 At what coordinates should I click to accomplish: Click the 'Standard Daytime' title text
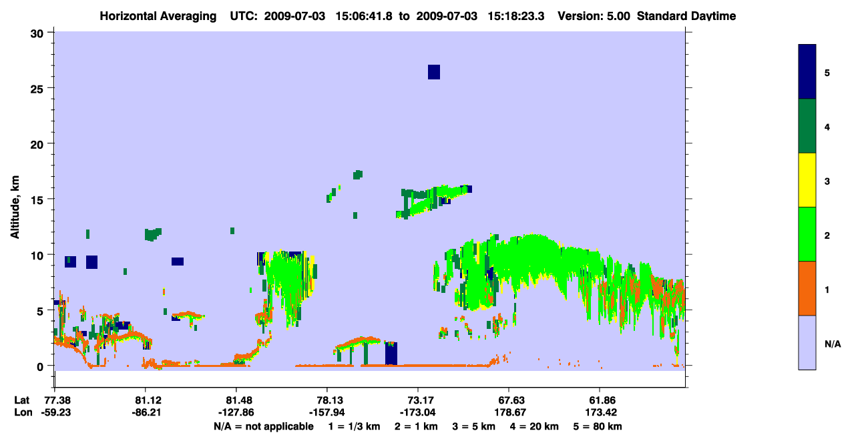tap(686, 15)
